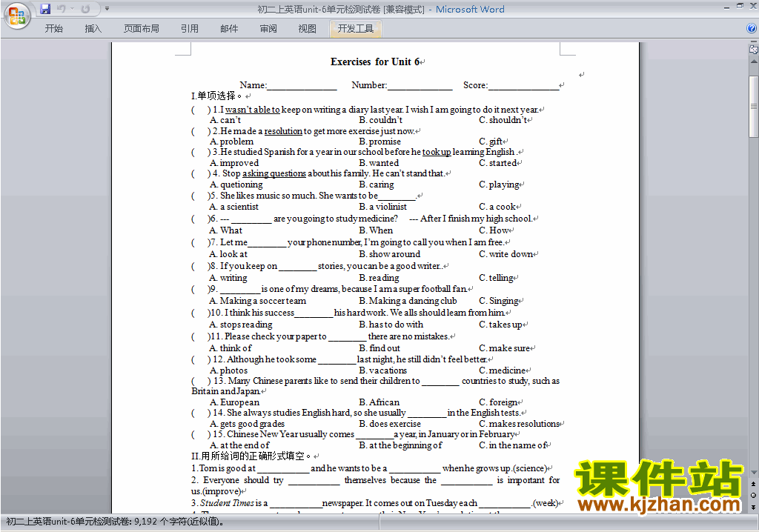759x532 pixels.
Task: Open the 视图 ribbon tab
Action: (x=307, y=29)
